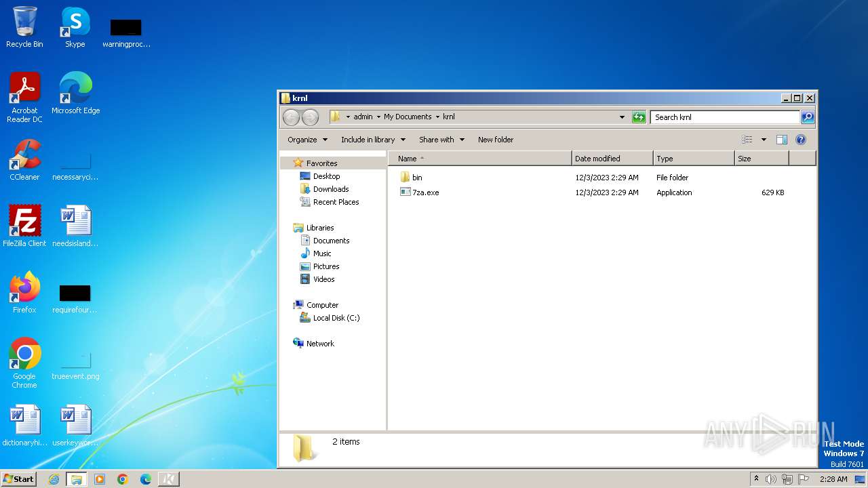
Task: Open Downloads in the navigation pane
Action: pos(331,189)
